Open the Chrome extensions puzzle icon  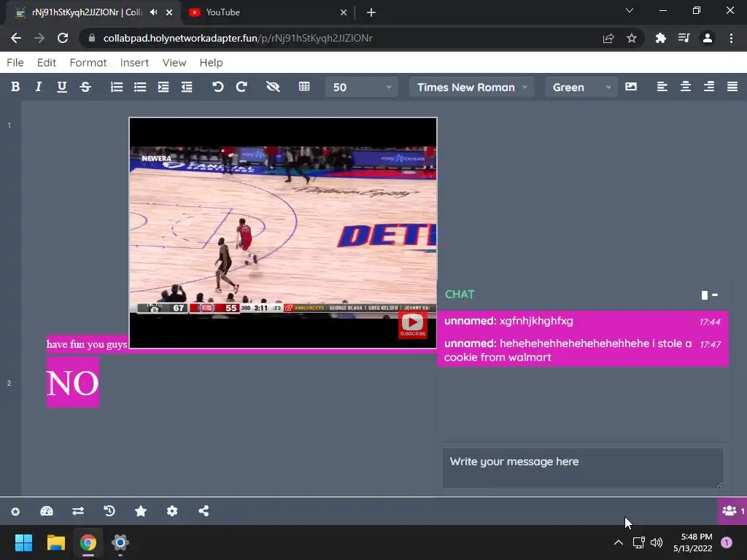pyautogui.click(x=661, y=38)
